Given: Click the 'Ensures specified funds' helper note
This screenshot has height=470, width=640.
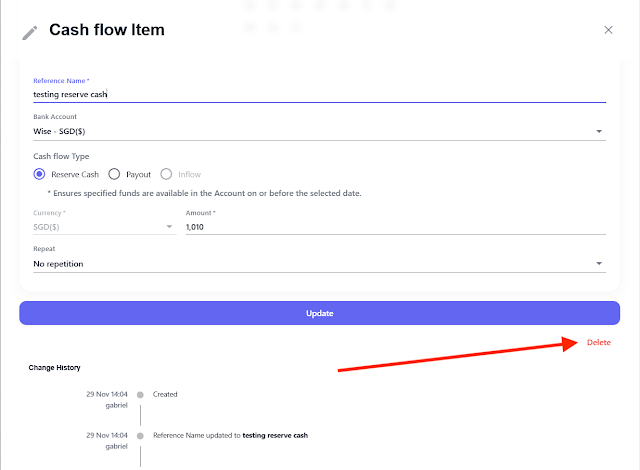Looking at the screenshot, I should 204,193.
